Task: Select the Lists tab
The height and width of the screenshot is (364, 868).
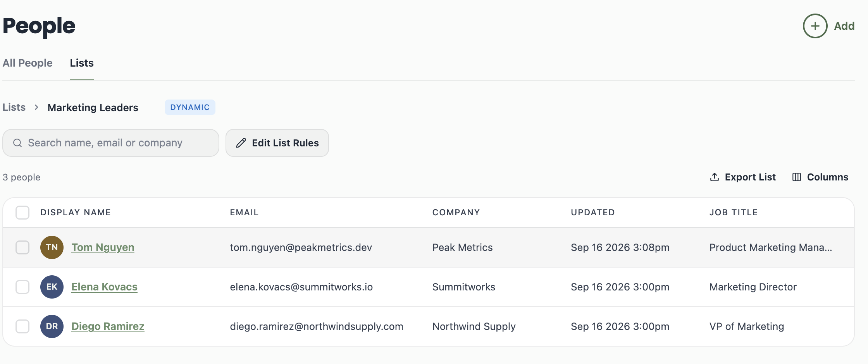Action: tap(82, 63)
